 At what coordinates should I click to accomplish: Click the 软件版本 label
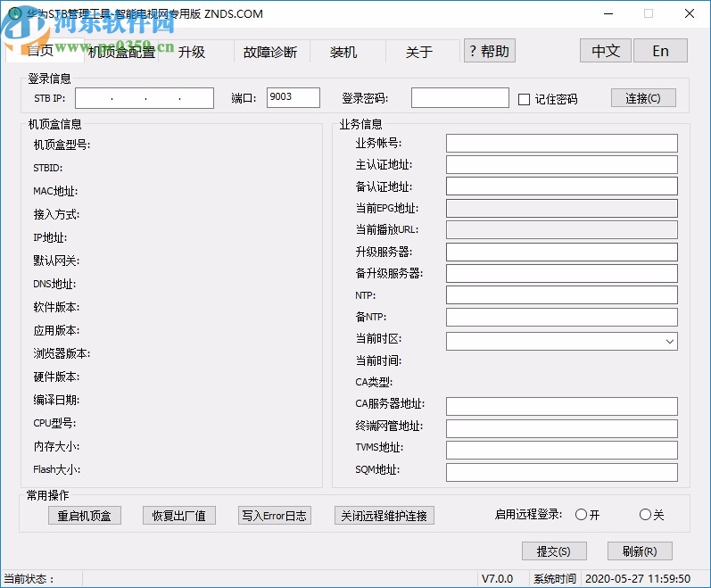click(56, 307)
